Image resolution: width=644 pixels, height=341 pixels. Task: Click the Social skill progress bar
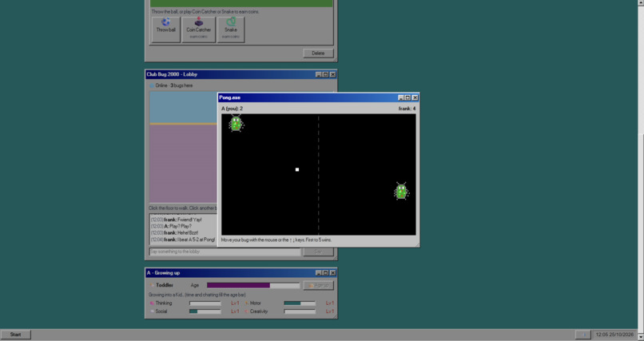pos(205,311)
